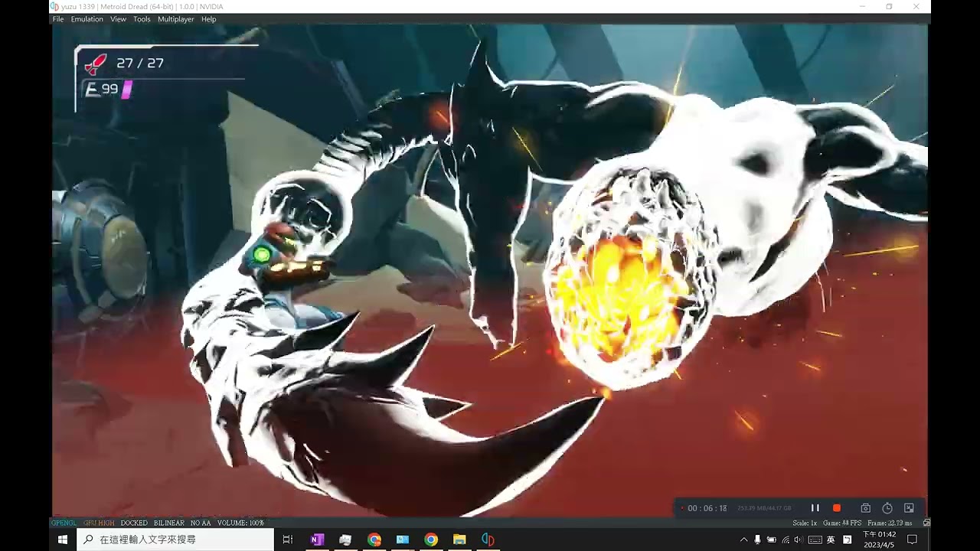Screen dimensions: 980x551
Task: Toggle the GPU HIGH accuracy setting
Action: 99,523
